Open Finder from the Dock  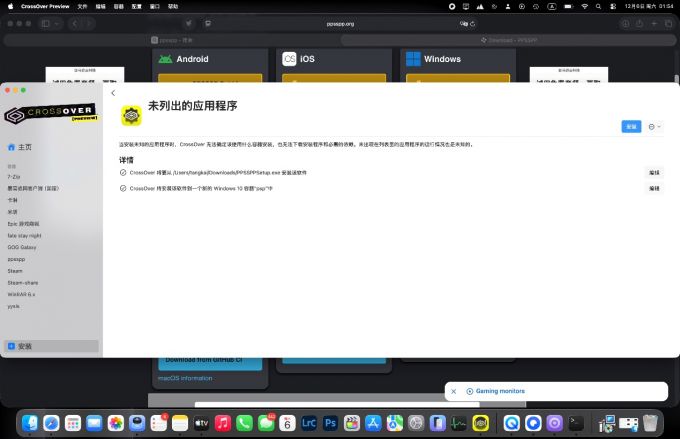[30, 423]
